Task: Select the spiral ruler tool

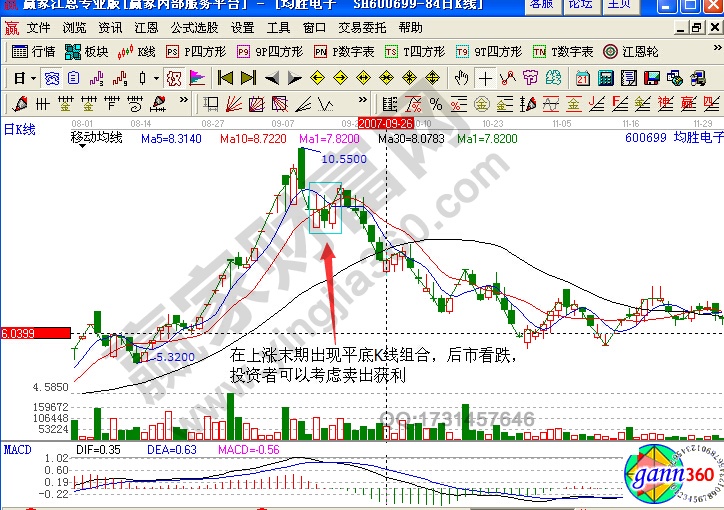Action: point(134,104)
